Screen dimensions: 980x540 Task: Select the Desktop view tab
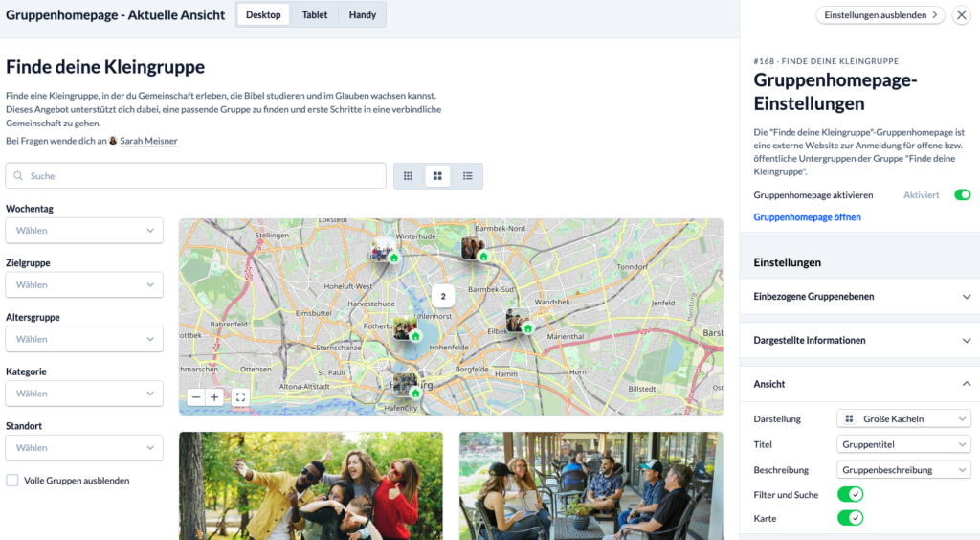[x=263, y=15]
